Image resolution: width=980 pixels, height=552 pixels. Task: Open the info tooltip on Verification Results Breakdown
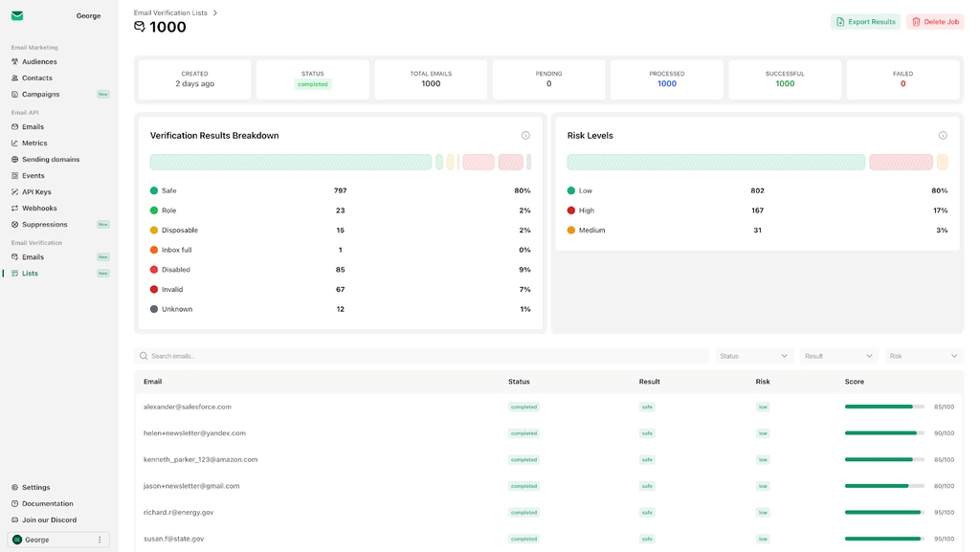coord(525,135)
